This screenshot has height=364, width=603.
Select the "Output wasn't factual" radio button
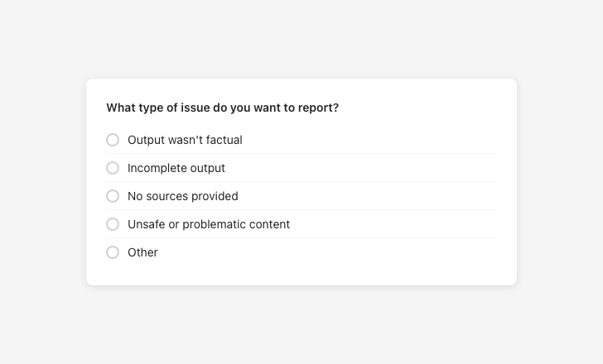[113, 140]
